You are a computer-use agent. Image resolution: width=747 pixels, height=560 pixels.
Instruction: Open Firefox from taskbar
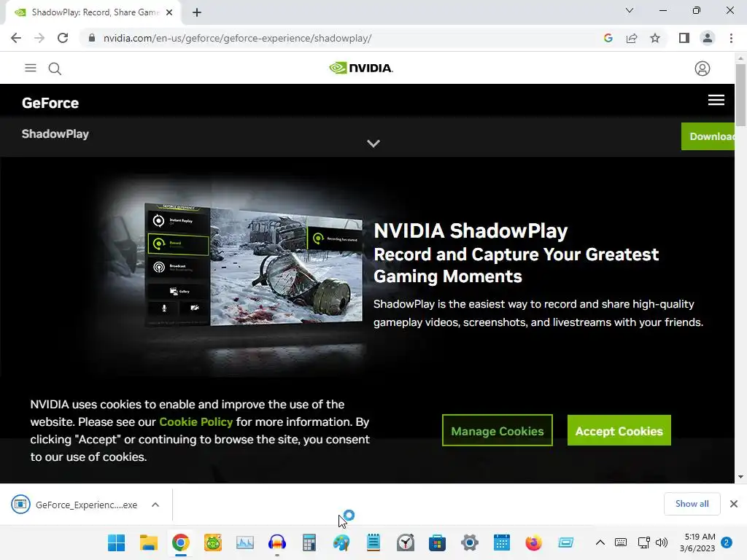coord(533,542)
